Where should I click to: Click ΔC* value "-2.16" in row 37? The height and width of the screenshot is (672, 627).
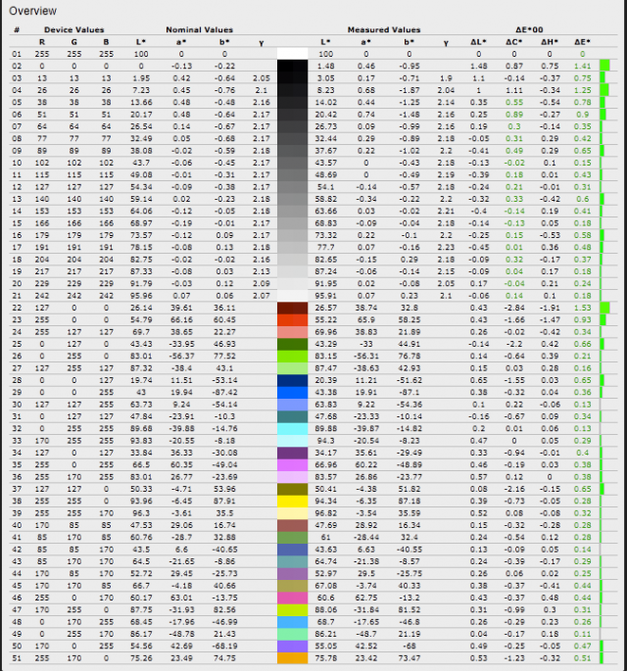click(x=513, y=489)
